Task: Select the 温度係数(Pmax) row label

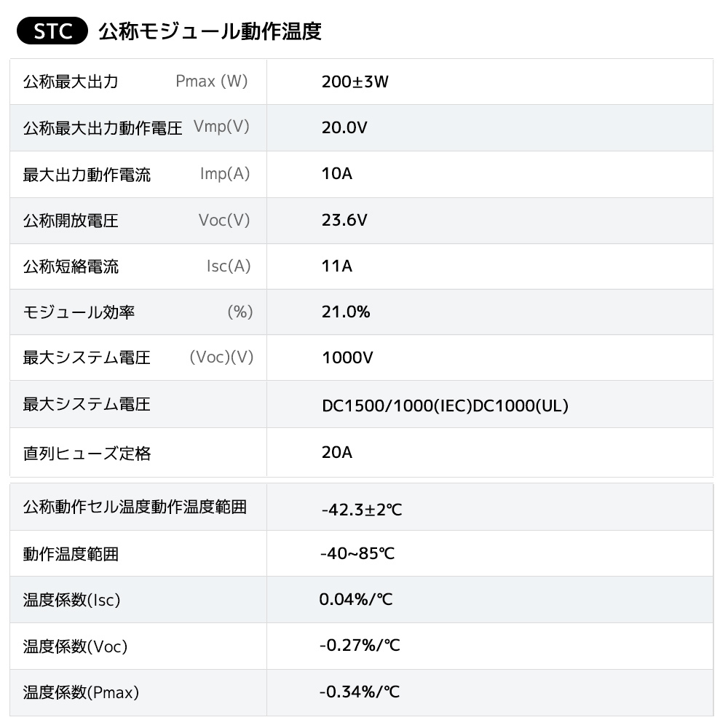Action: pos(81,692)
